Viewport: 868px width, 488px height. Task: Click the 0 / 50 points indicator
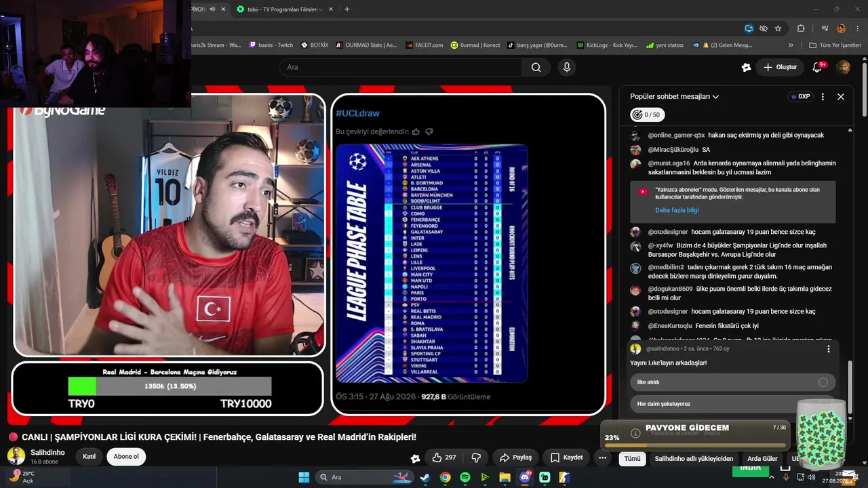(647, 115)
